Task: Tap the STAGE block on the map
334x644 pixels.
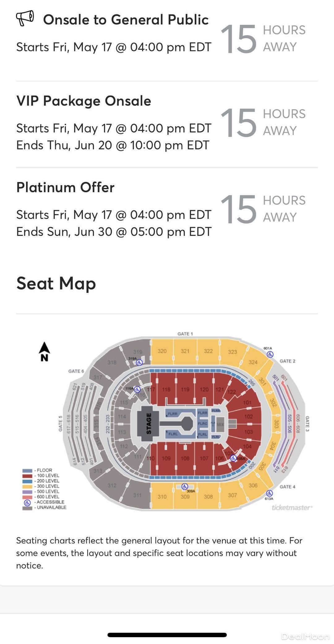Action: pyautogui.click(x=148, y=424)
